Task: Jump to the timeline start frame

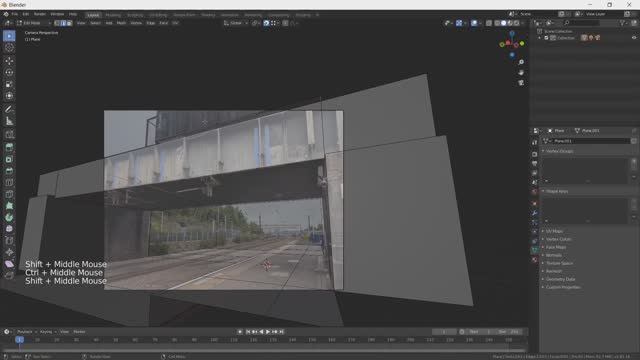Action: coord(248,332)
